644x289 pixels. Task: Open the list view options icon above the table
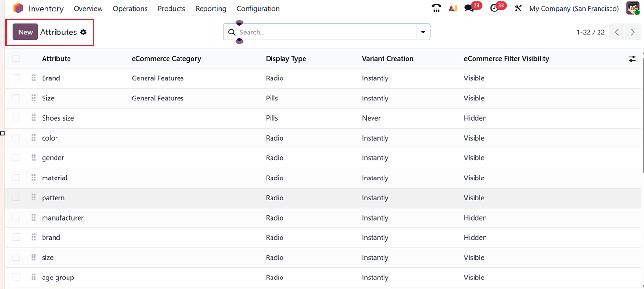point(632,58)
